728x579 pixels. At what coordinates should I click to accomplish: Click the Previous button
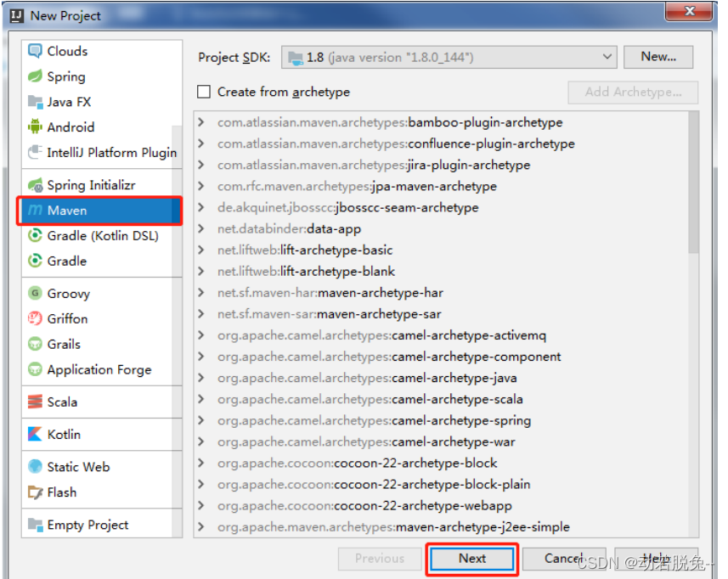pos(380,559)
